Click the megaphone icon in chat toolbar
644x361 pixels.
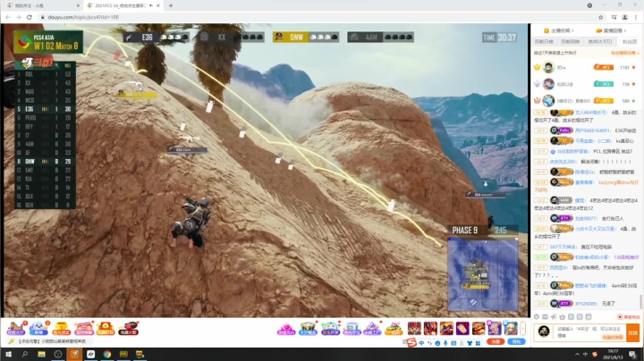[554, 316]
